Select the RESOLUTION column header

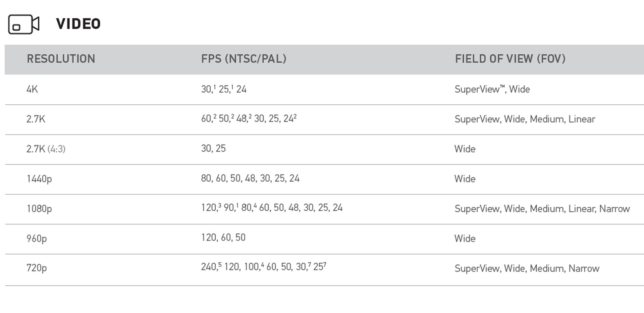point(61,59)
